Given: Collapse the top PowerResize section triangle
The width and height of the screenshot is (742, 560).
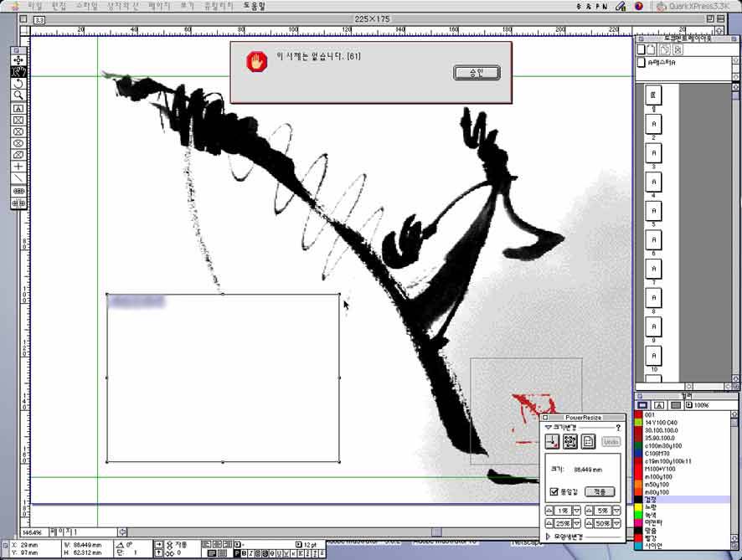Looking at the screenshot, I should (549, 427).
